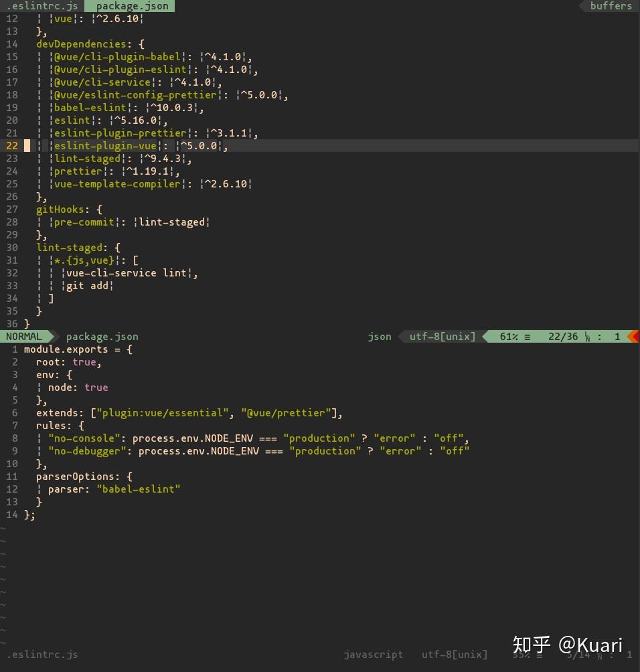Click the 61% scroll position indicator
640x672 pixels.
[510, 337]
